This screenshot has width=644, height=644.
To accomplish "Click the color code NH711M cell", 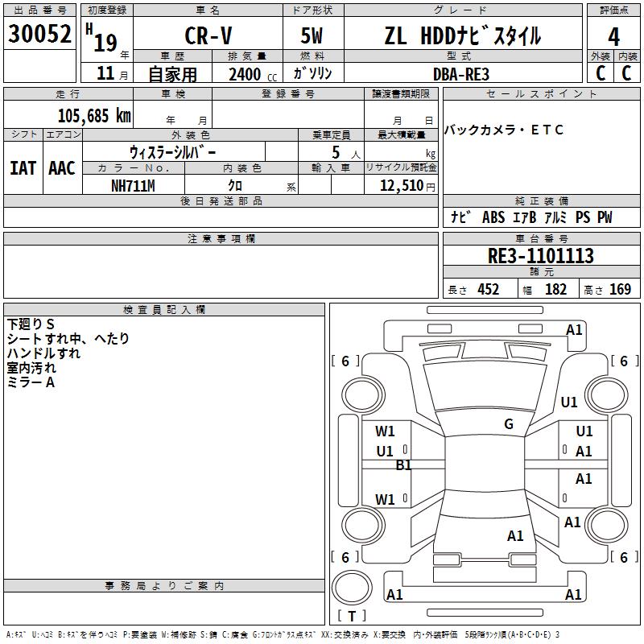I will (x=133, y=185).
